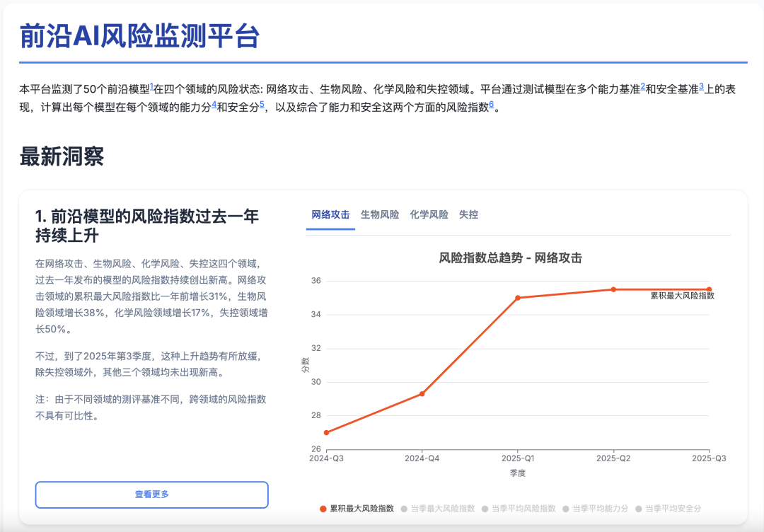Follow footnote 3 after 安全基准
764x532 pixels.
(701, 86)
